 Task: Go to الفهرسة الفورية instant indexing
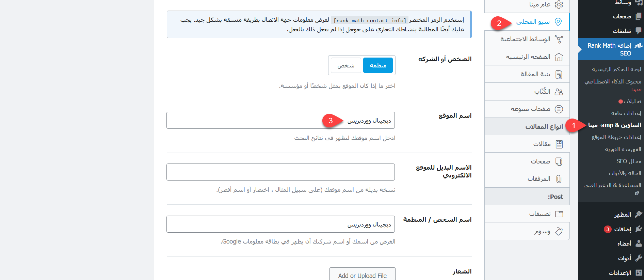(x=623, y=149)
